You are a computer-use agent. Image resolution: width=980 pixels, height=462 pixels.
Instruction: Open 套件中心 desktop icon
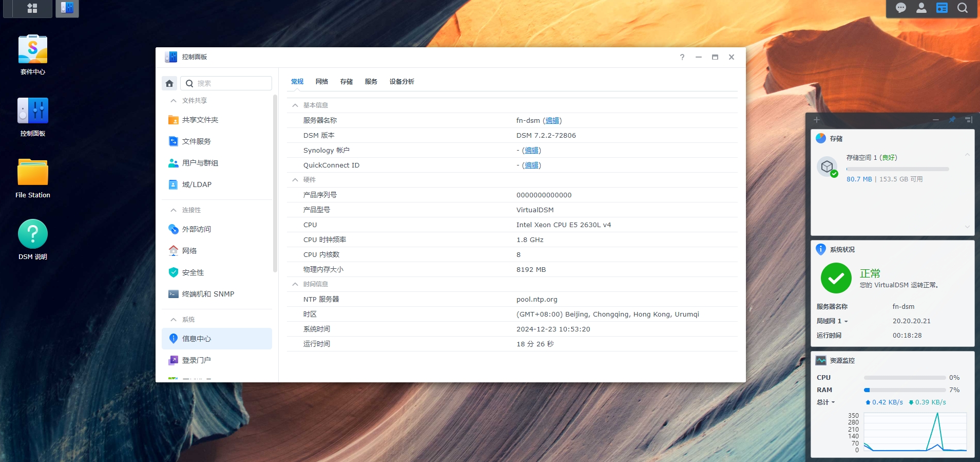(x=33, y=55)
